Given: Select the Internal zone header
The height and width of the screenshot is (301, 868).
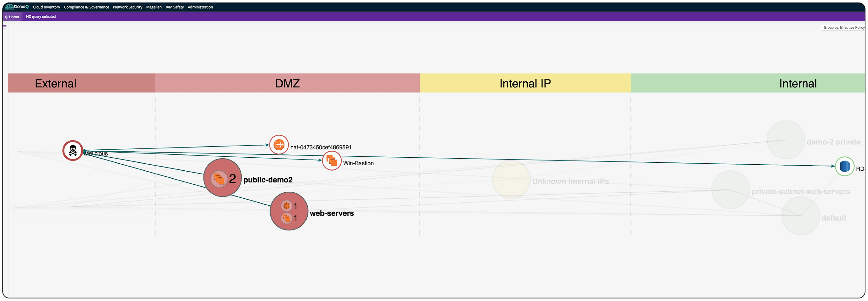Looking at the screenshot, I should pos(748,83).
